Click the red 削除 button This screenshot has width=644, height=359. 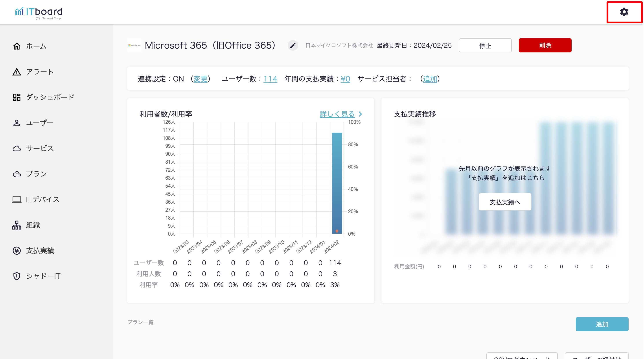545,45
